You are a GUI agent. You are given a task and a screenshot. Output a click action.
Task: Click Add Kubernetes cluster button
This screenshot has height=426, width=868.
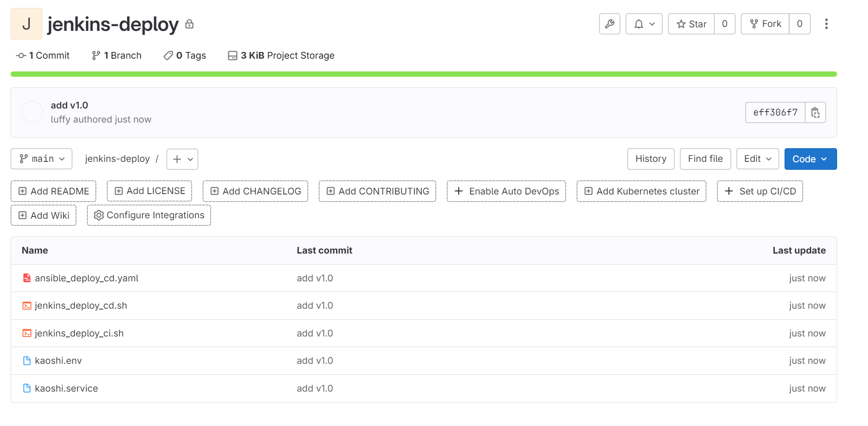(x=642, y=191)
